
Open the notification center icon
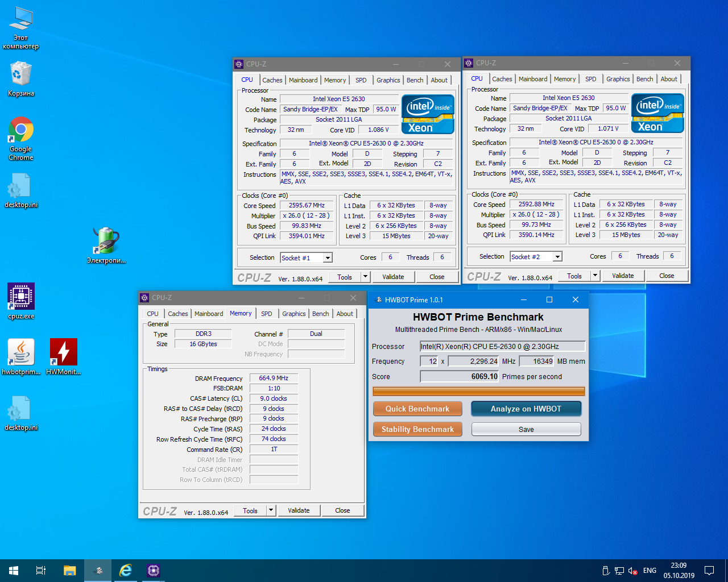point(709,571)
